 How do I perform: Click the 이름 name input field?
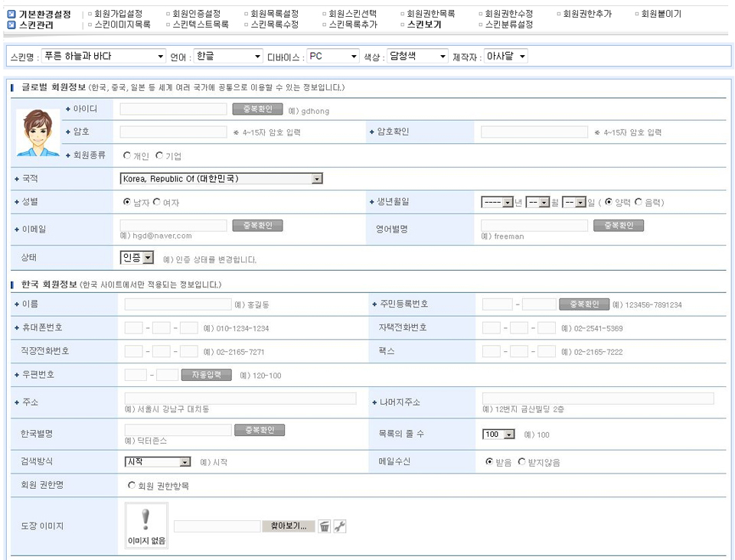178,304
